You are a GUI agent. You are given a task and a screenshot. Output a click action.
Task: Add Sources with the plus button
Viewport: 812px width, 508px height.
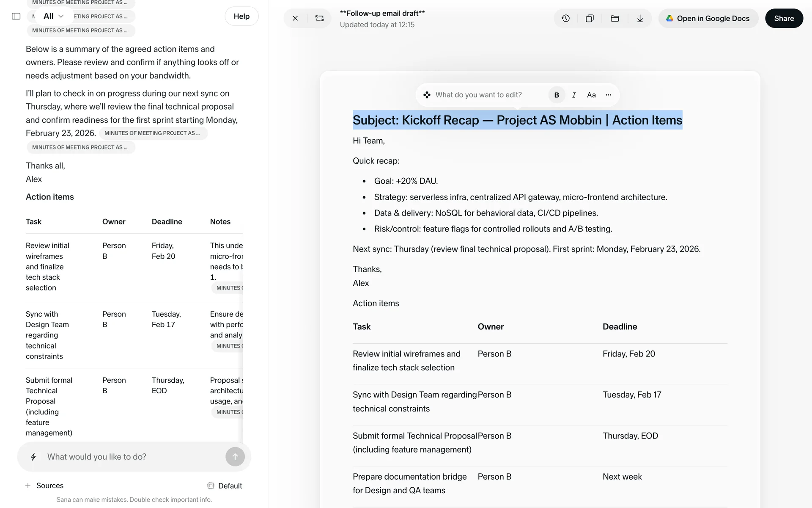28,486
